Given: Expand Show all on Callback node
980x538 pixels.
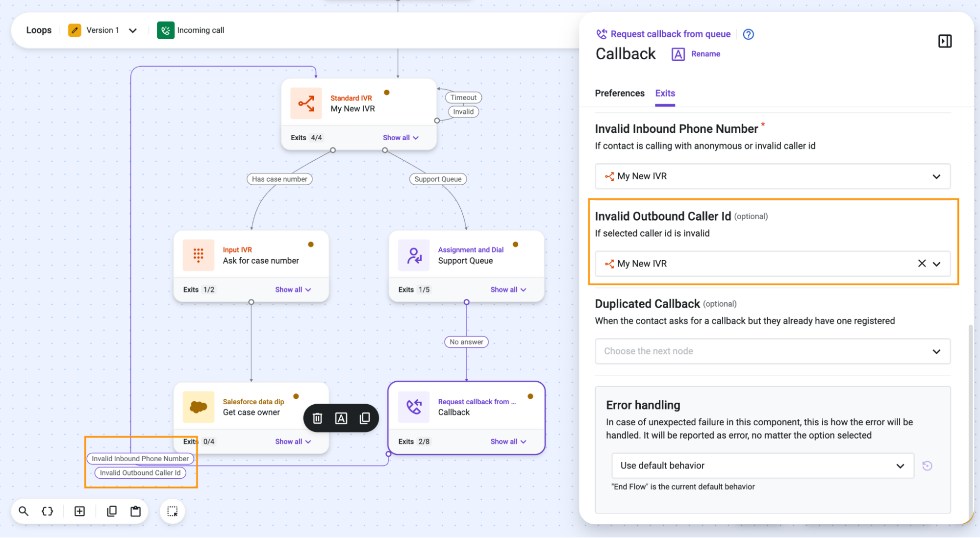Looking at the screenshot, I should click(508, 441).
